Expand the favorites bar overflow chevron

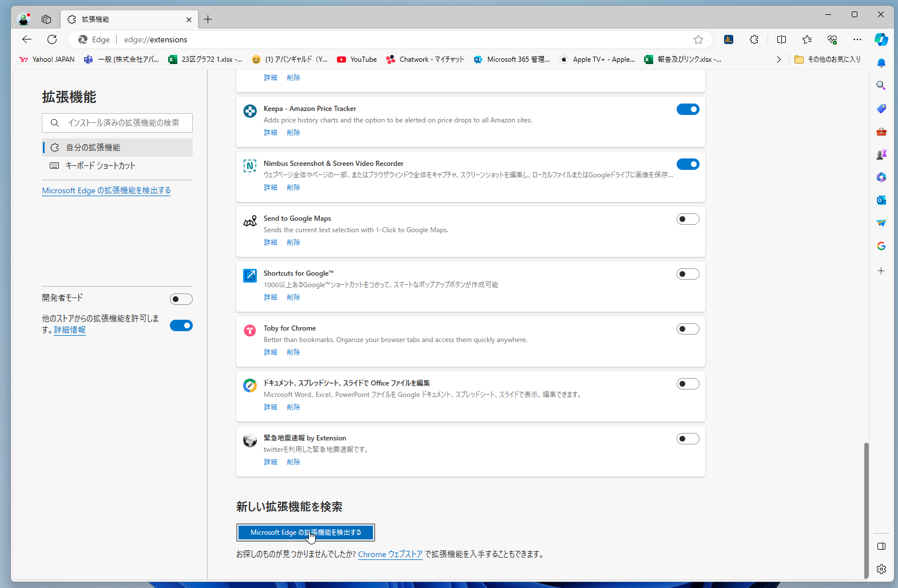(778, 59)
